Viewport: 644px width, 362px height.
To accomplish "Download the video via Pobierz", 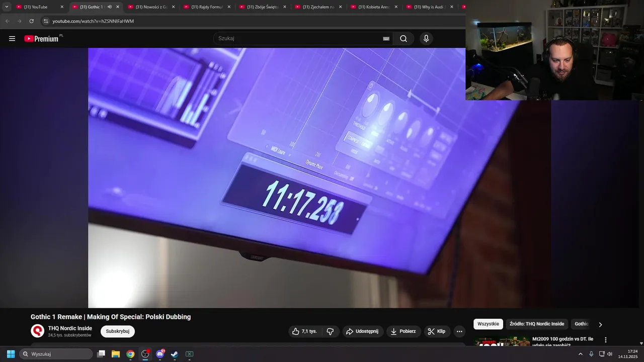I will [x=404, y=331].
